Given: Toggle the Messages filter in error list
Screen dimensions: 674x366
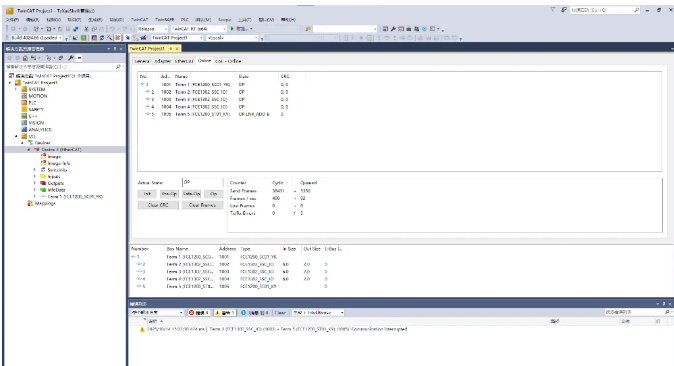Looking at the screenshot, I should tap(255, 313).
